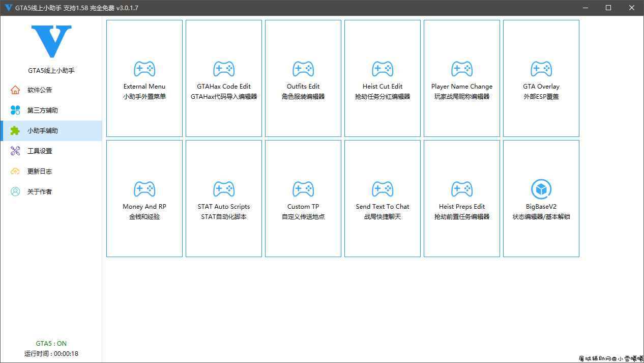Click the External Menu title text
This screenshot has height=363, width=644.
[x=144, y=87]
